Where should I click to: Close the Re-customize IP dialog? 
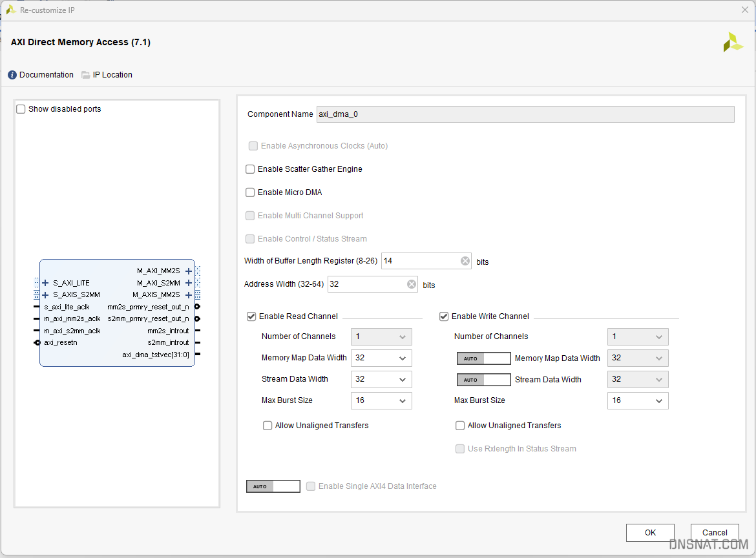click(x=744, y=10)
